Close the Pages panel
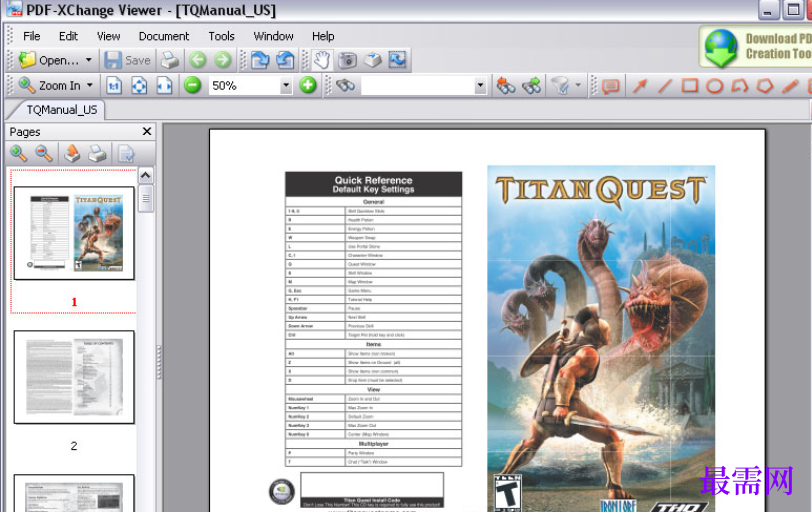 [147, 131]
